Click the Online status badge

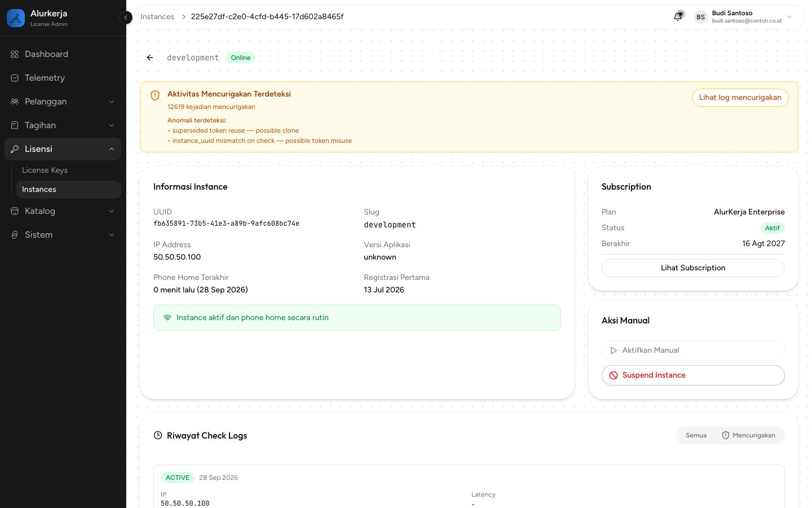(x=241, y=58)
